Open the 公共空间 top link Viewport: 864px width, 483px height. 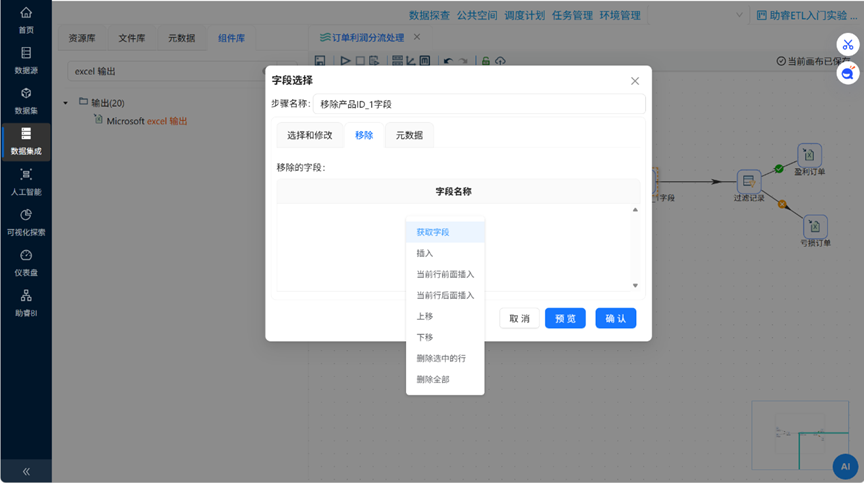pyautogui.click(x=477, y=15)
